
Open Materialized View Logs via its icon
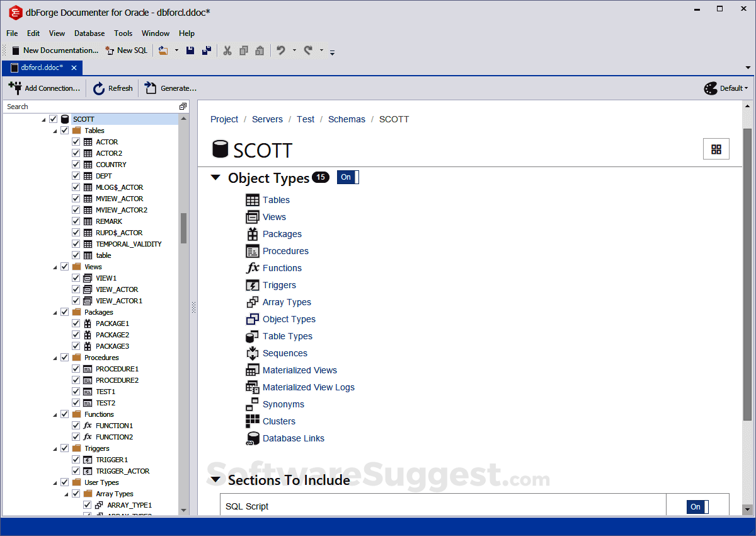click(x=251, y=387)
